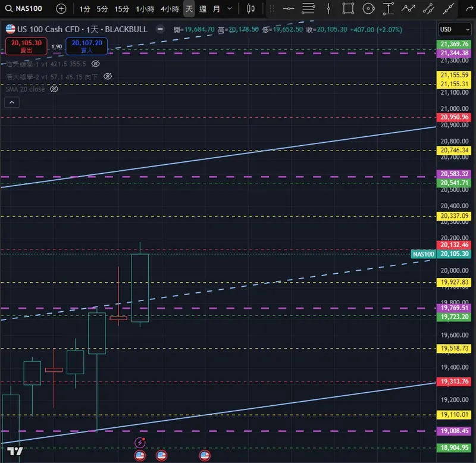The image size is (476, 463).
Task: Select the rectangle drawing tool
Action: 348,8
